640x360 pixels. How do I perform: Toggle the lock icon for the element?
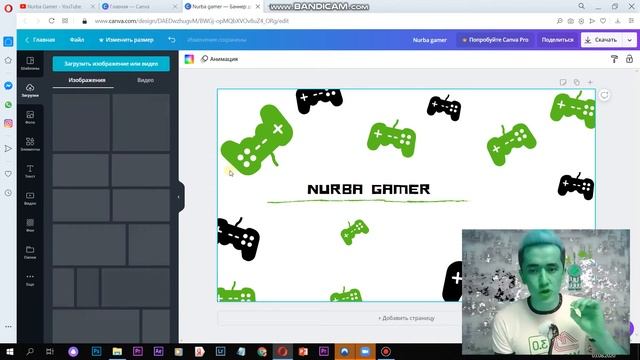[x=629, y=59]
